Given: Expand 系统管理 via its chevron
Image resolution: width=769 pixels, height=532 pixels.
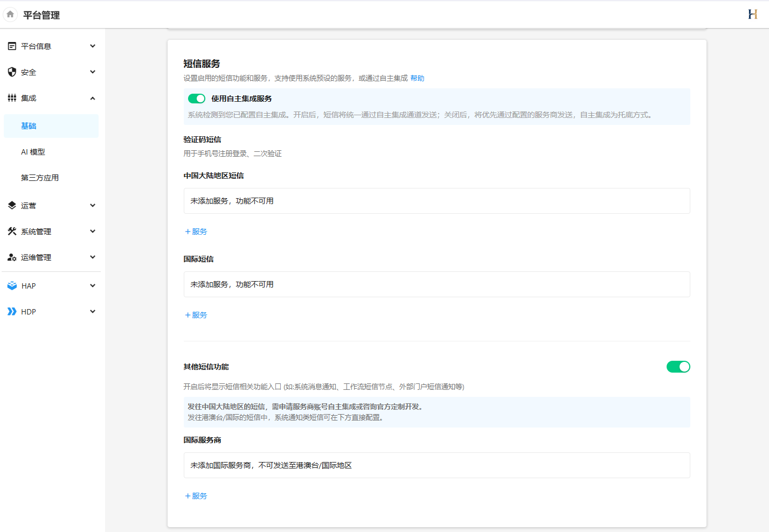Looking at the screenshot, I should [93, 232].
